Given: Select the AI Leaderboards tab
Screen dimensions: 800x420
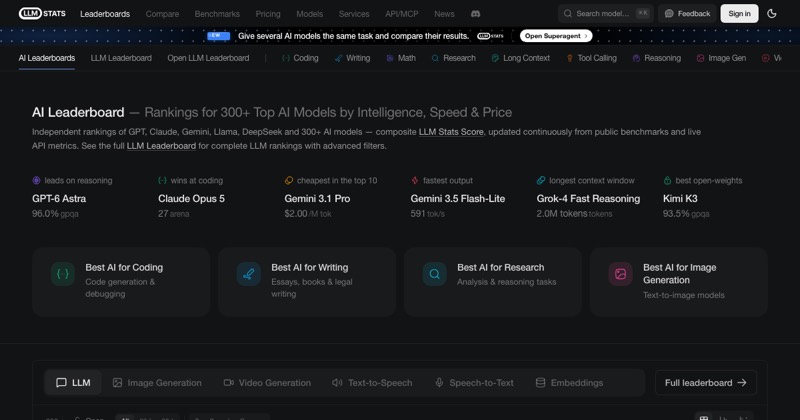Looking at the screenshot, I should click(x=47, y=58).
